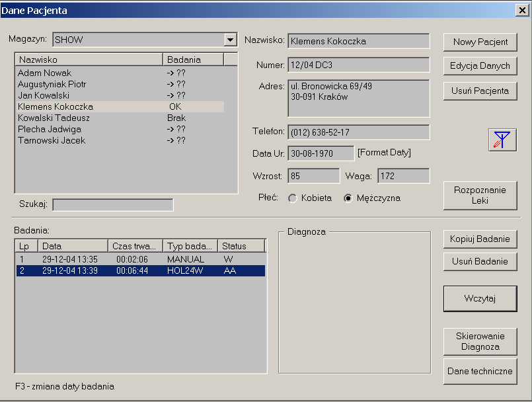
Task: Select patient Adam Nowak
Action: pos(120,73)
